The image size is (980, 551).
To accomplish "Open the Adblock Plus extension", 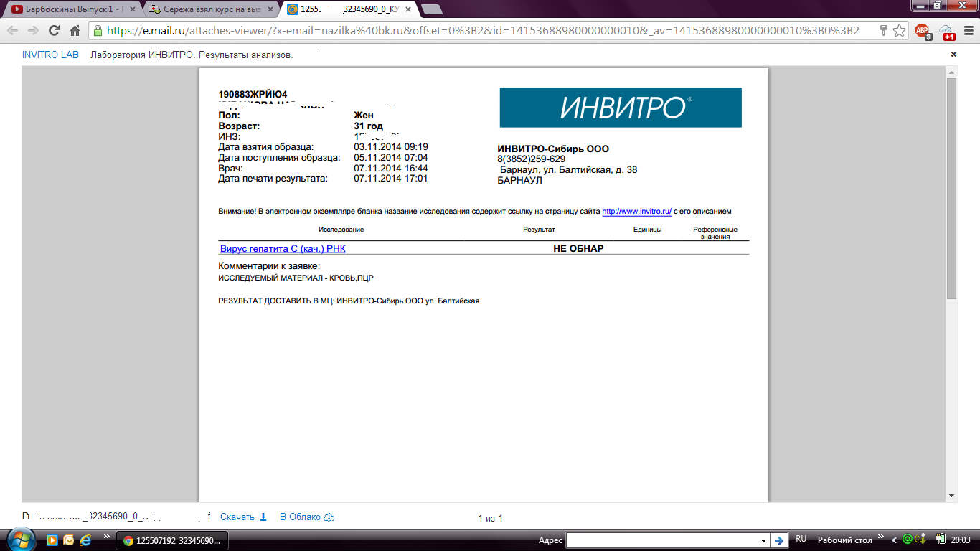I will (923, 31).
